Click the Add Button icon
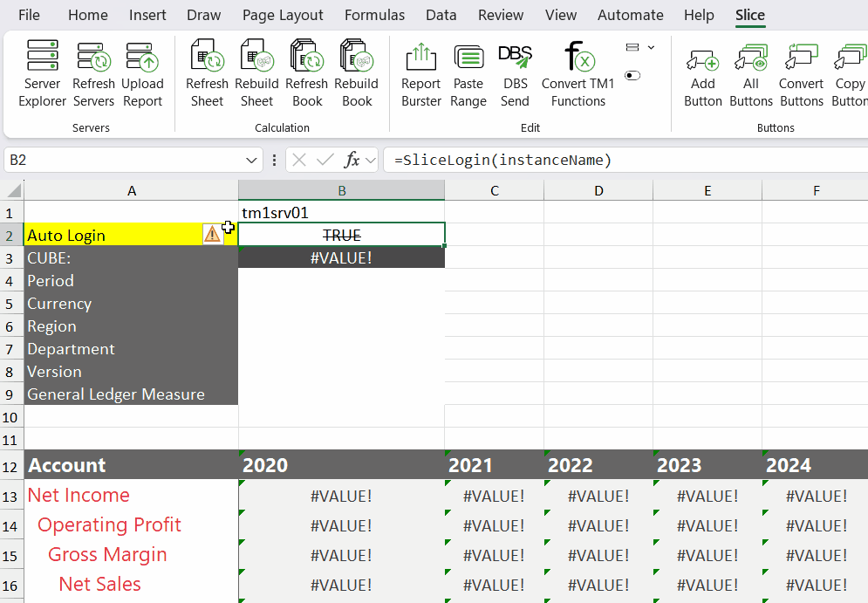 [702, 74]
